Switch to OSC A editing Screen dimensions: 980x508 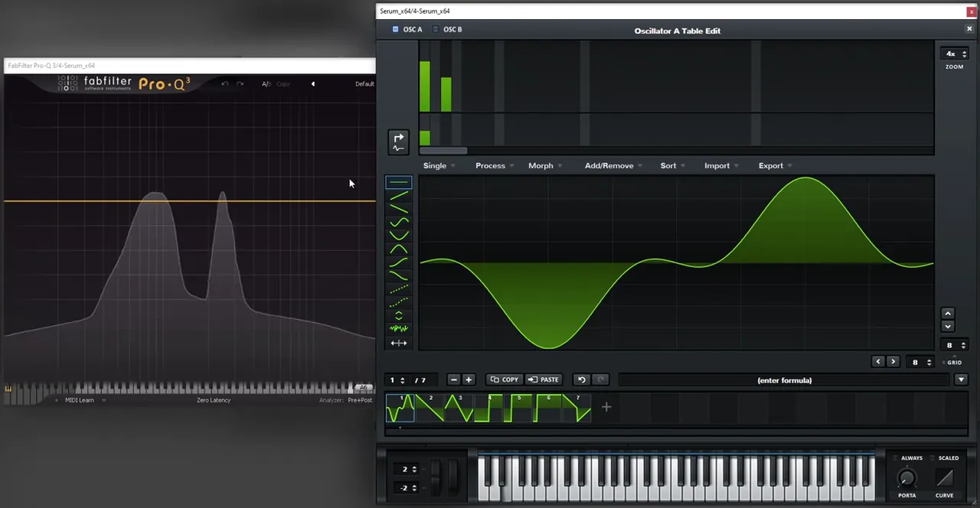click(x=407, y=29)
